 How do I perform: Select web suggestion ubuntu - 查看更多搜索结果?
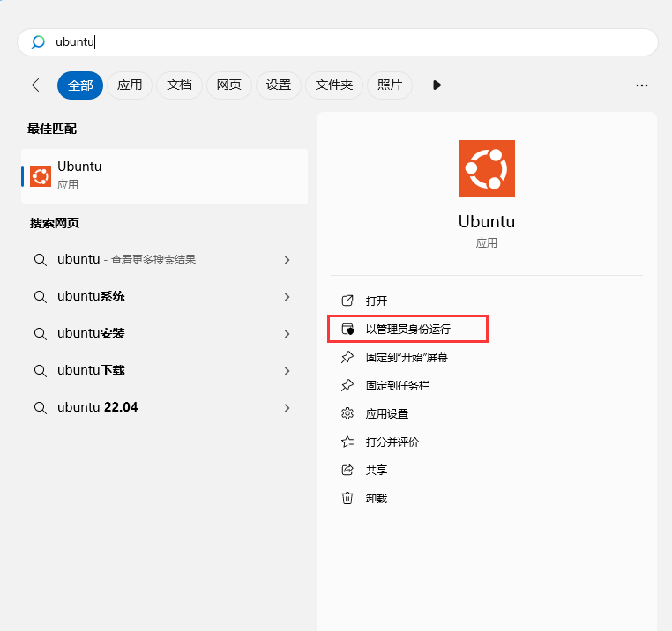pyautogui.click(x=163, y=260)
